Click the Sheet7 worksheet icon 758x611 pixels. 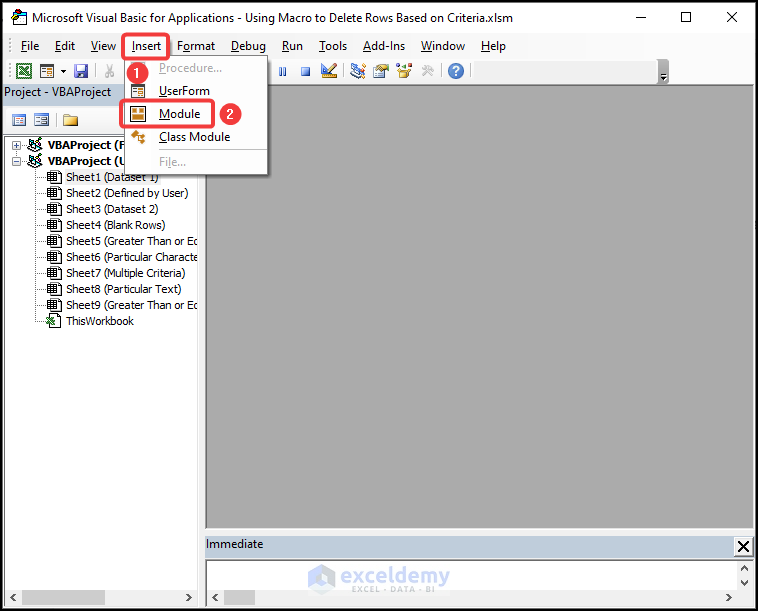coord(54,273)
